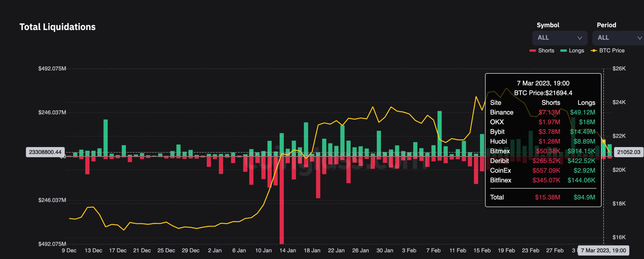Viewport: 644px width, 259px height.
Task: Click the Total $94.9M longs value
Action: point(584,197)
